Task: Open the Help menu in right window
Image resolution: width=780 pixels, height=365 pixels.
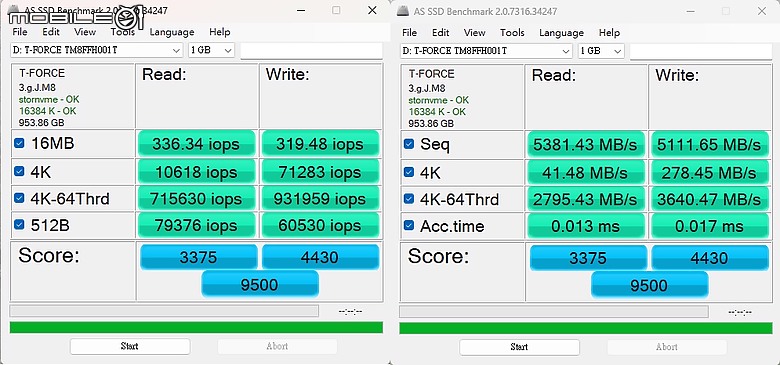Action: pyautogui.click(x=609, y=33)
